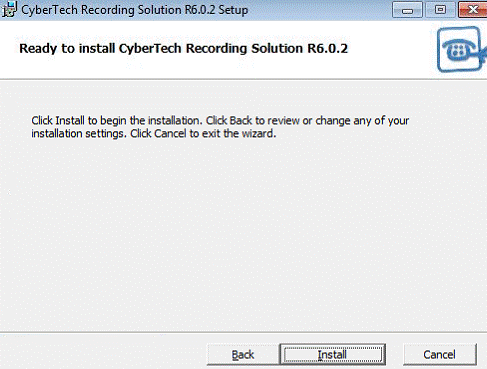Click the title bar's empty area
The width and height of the screenshot is (487, 369).
pos(320,10)
